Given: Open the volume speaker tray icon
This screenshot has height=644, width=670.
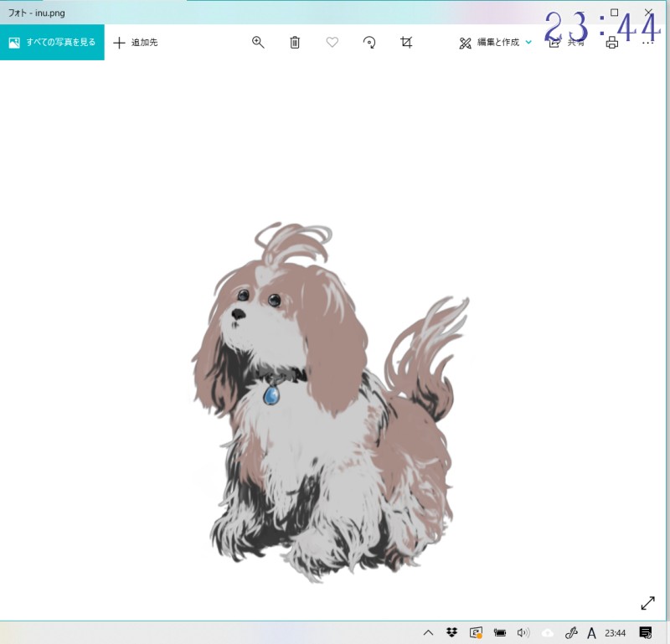Looking at the screenshot, I should pos(523,632).
